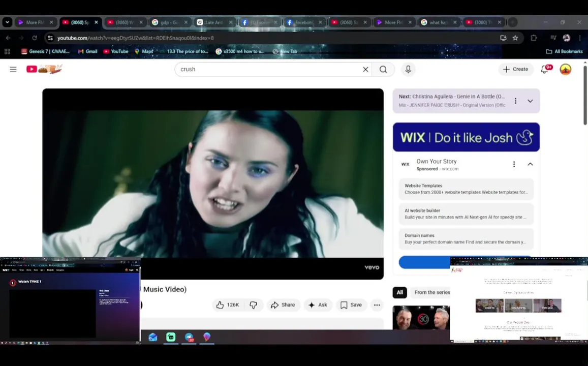The height and width of the screenshot is (366, 588).
Task: Collapse the Wix sponsored ad panel
Action: (530, 164)
